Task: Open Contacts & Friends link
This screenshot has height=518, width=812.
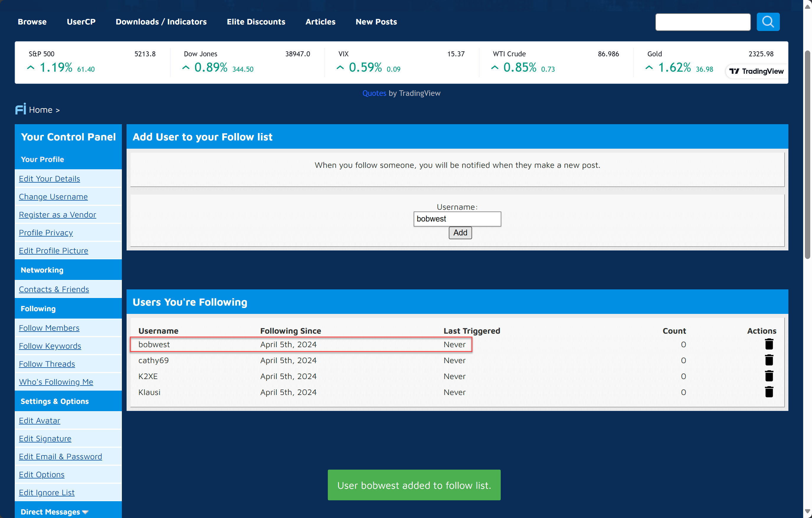Action: pyautogui.click(x=54, y=289)
